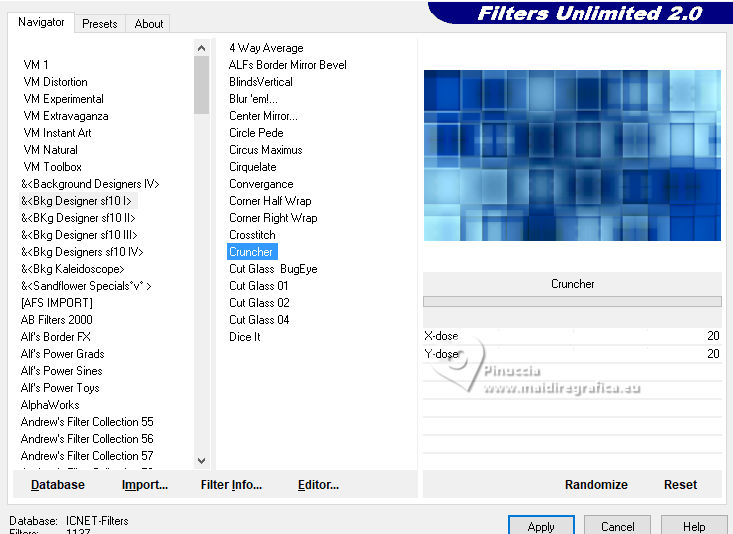Click the category list scroll down arrow
This screenshot has width=733, height=534.
(x=201, y=461)
